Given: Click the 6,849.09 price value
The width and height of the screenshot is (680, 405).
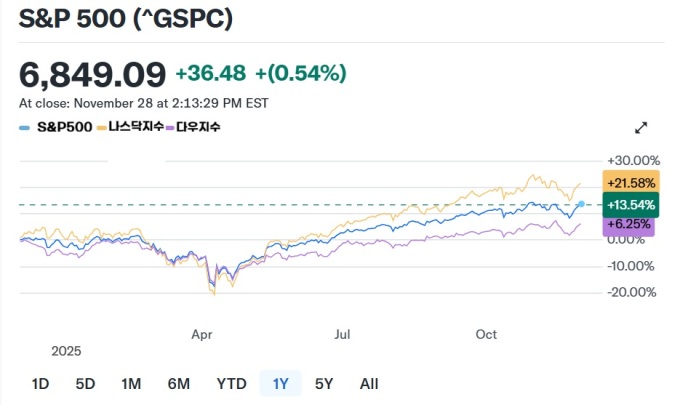Looking at the screenshot, I should pos(92,74).
